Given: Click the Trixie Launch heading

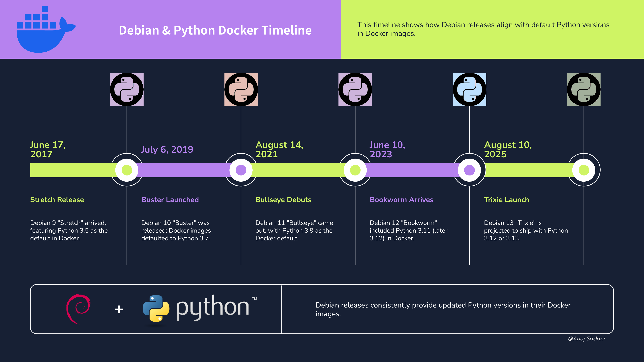Looking at the screenshot, I should tap(506, 200).
